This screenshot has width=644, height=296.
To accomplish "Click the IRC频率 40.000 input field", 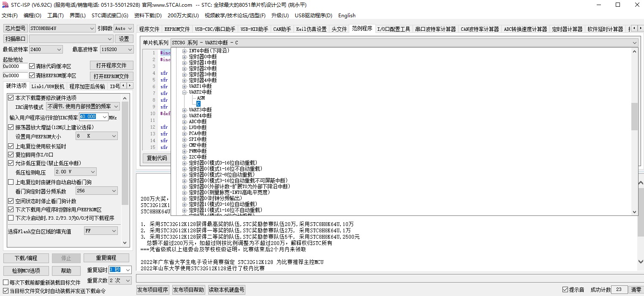I will pyautogui.click(x=94, y=117).
